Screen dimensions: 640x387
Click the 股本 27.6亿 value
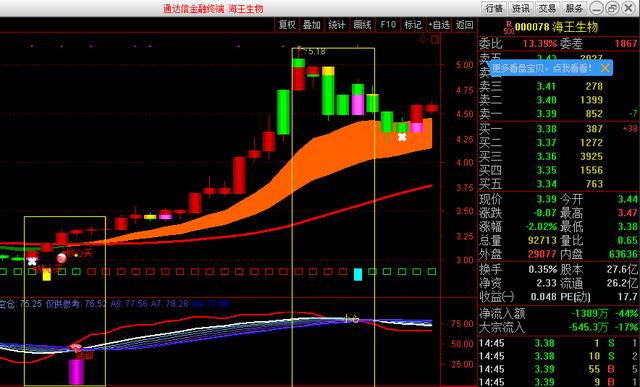[x=623, y=269]
